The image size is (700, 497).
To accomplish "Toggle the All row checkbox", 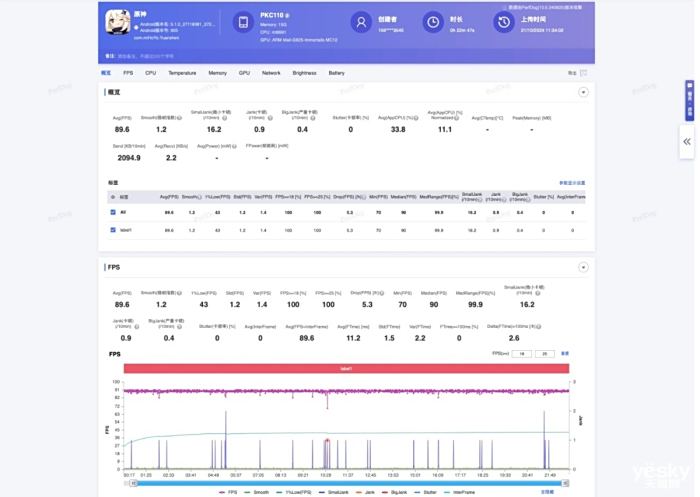I will coord(112,213).
